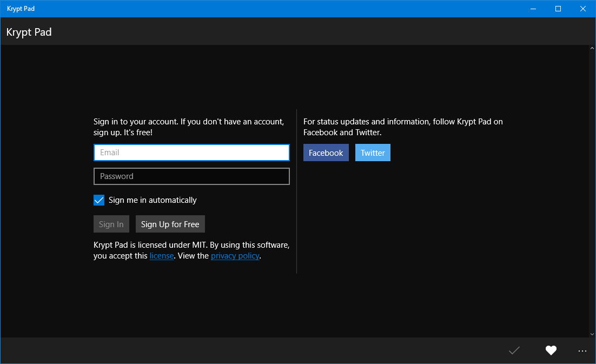View the privacy policy link
This screenshot has width=596, height=364.
click(235, 256)
